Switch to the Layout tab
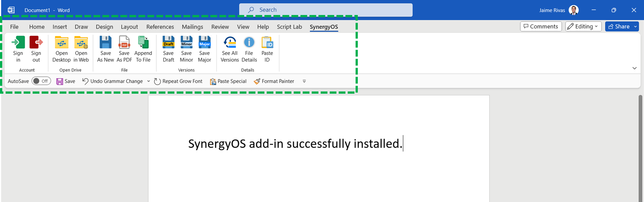 pos(129,27)
